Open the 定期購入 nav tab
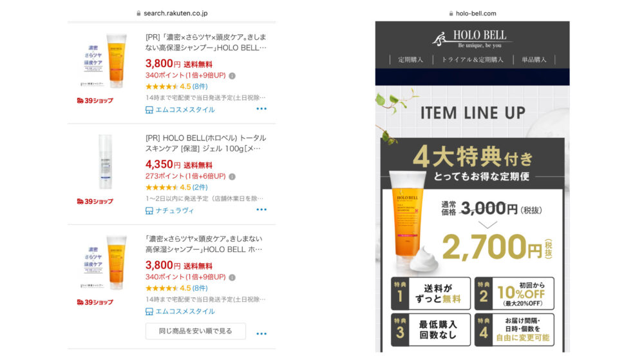This screenshot has height=363, width=644. click(410, 59)
